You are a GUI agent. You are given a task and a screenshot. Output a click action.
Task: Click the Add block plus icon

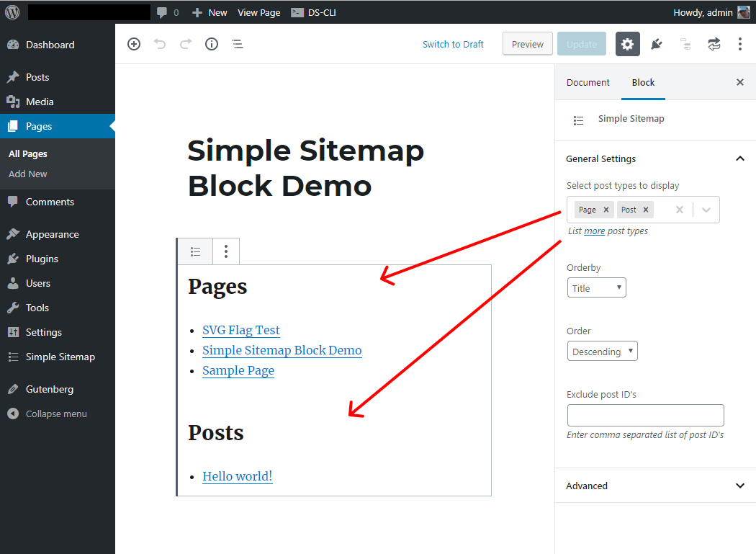coord(134,44)
